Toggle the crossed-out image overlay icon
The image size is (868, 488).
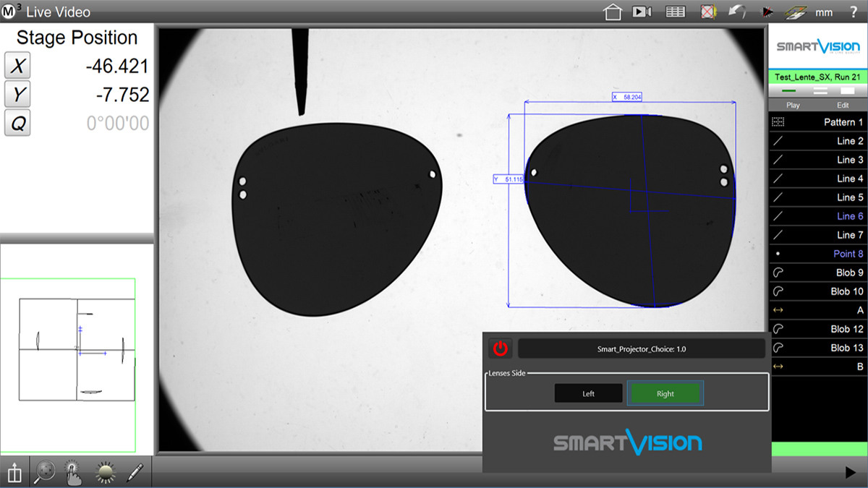709,12
